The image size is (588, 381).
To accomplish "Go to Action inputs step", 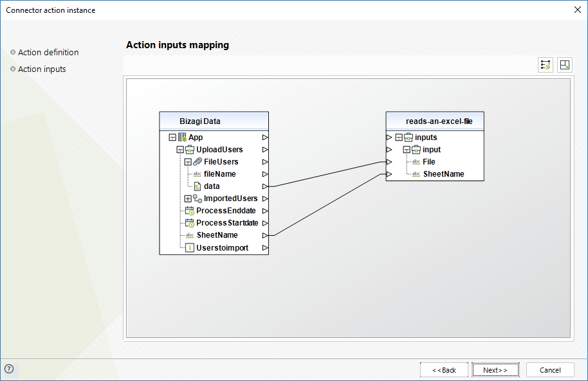I will [x=42, y=69].
